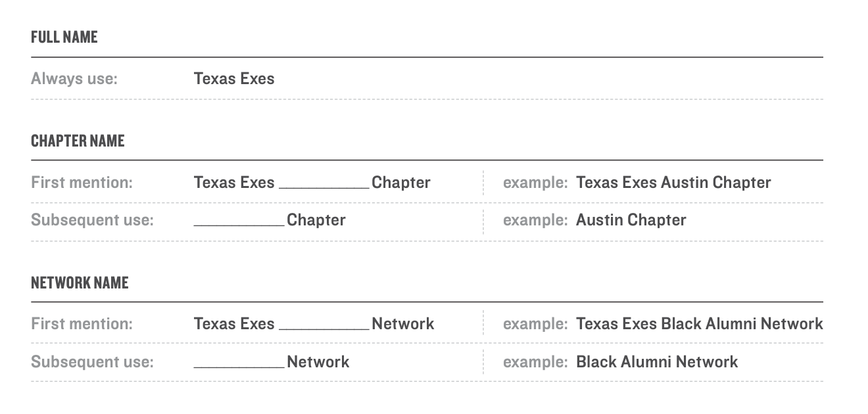
Task: Click the word 'Network' after the first-mention blank
Action: pyautogui.click(x=403, y=324)
